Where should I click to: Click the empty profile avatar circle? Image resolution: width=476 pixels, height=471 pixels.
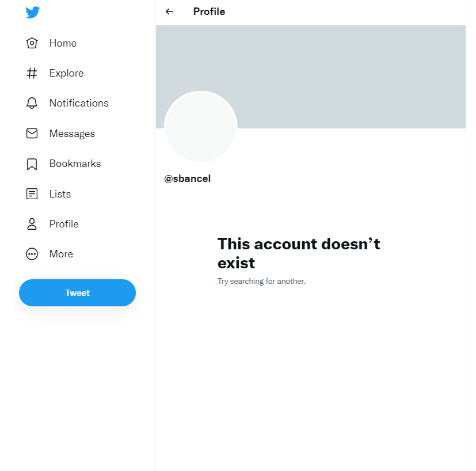click(x=201, y=127)
